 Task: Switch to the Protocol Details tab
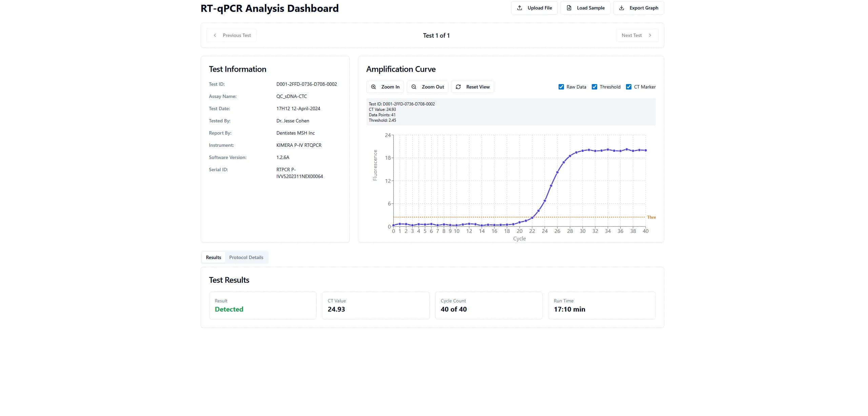246,257
